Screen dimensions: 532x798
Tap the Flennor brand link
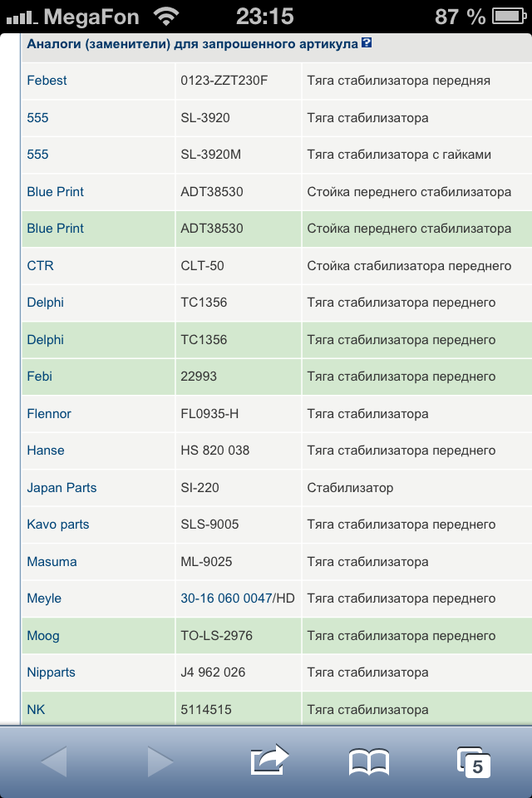pyautogui.click(x=49, y=414)
